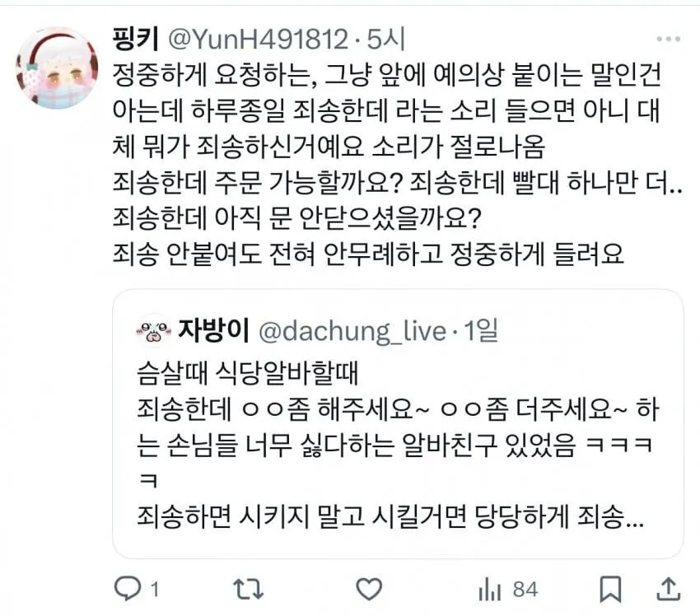Bookmark this tweet

click(610, 589)
